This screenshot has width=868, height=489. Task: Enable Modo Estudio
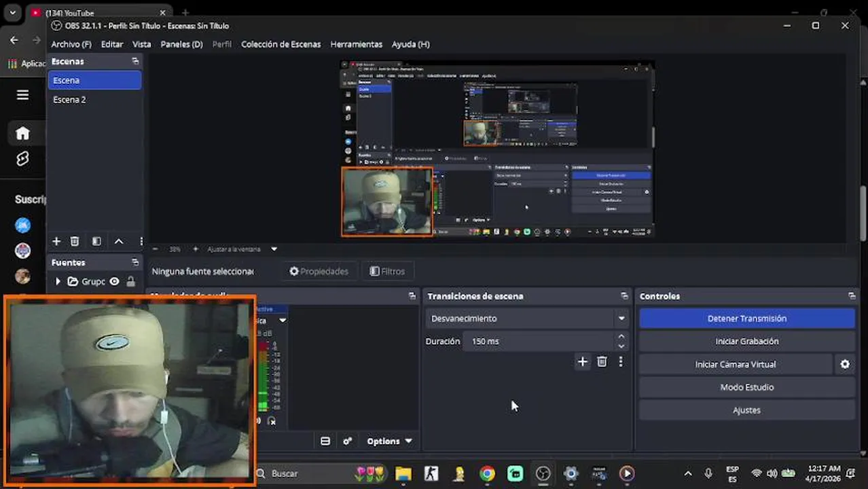[x=746, y=387]
